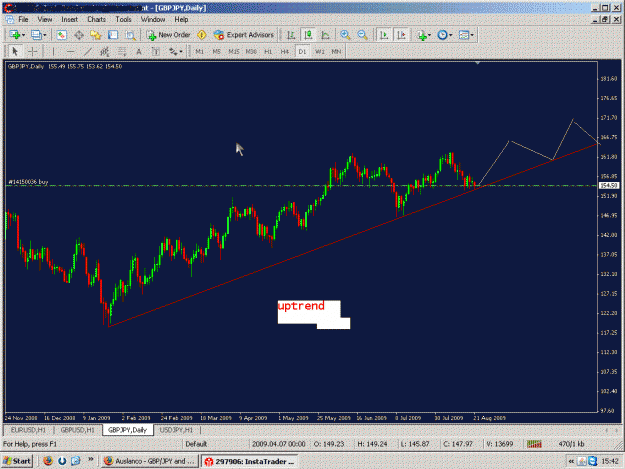This screenshot has width=625, height=469.
Task: Select the equidistant channel tool
Action: coord(104,51)
